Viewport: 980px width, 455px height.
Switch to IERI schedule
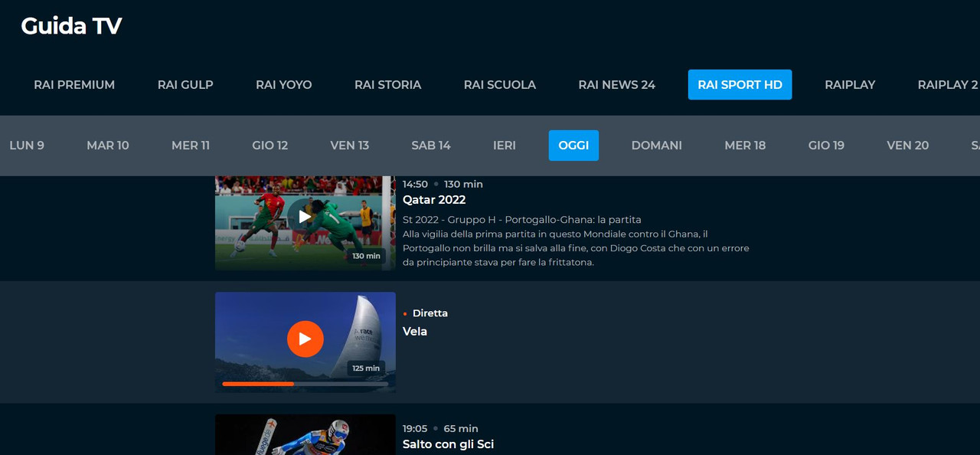point(505,146)
